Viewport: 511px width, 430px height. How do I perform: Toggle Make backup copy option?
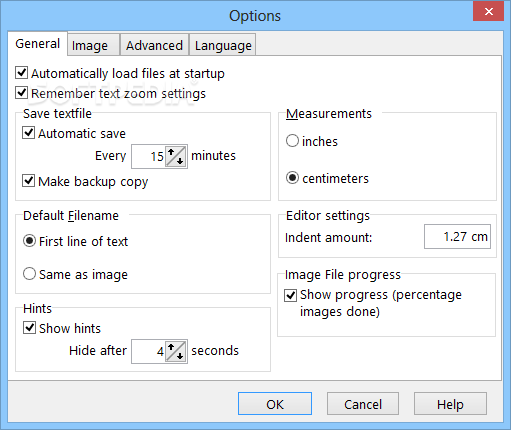point(29,181)
